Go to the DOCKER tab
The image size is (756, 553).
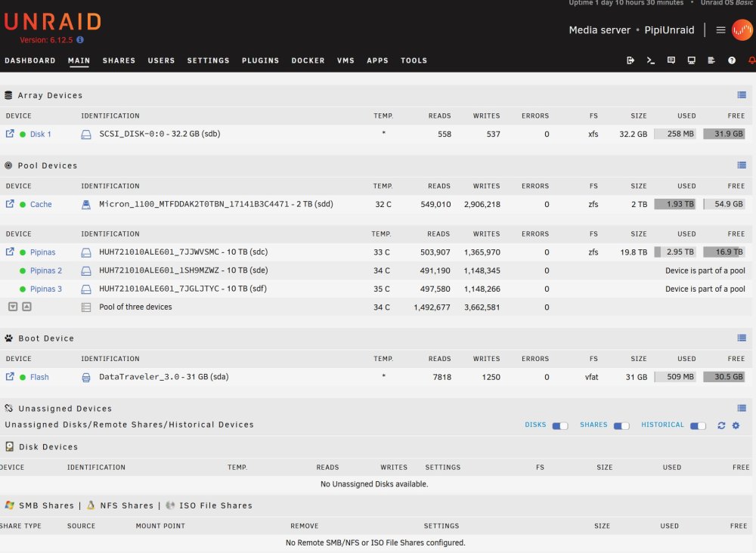coord(308,60)
